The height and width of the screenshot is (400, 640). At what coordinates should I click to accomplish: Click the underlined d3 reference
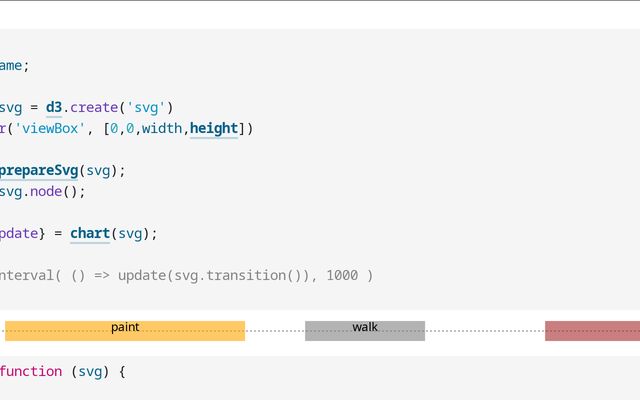53,107
